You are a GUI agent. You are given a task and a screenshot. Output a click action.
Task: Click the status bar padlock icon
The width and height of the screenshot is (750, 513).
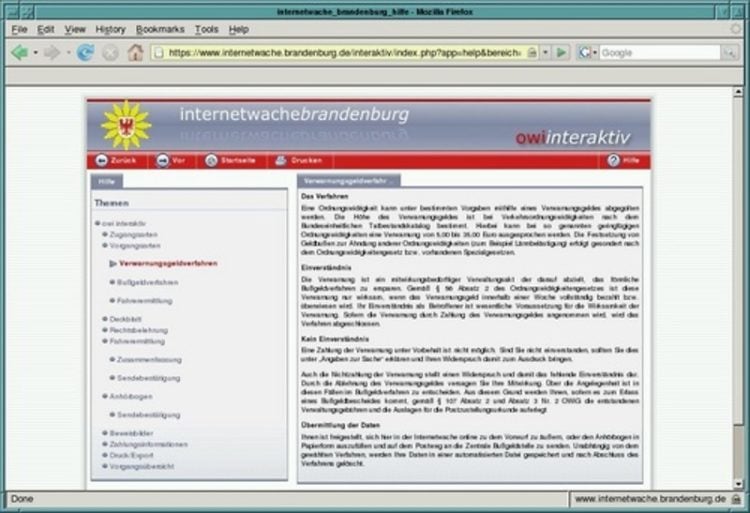pyautogui.click(x=737, y=499)
